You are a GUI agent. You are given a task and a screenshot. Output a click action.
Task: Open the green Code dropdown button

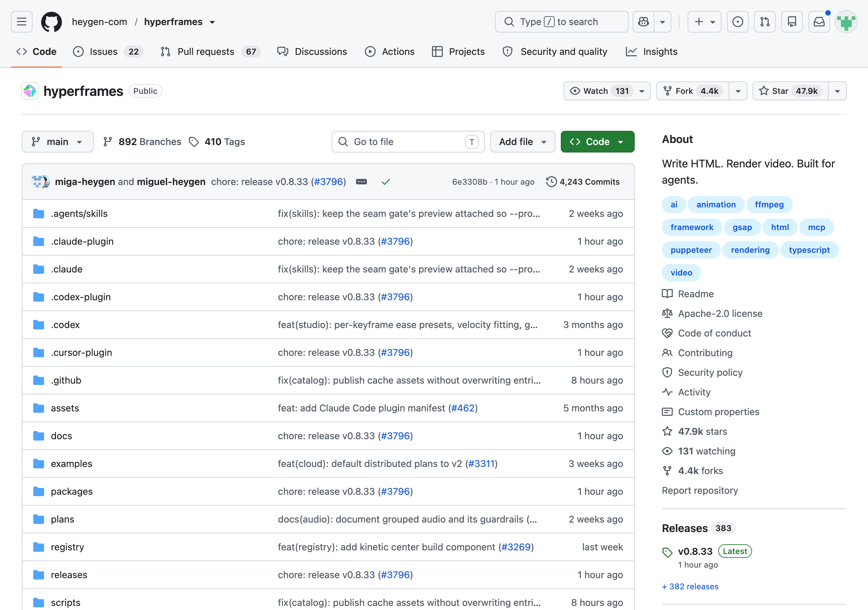click(597, 142)
